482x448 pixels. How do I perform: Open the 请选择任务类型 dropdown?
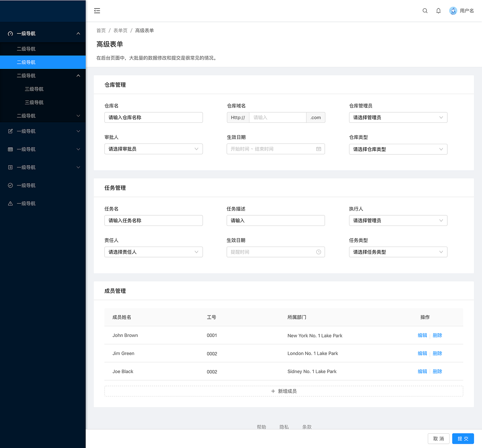398,252
